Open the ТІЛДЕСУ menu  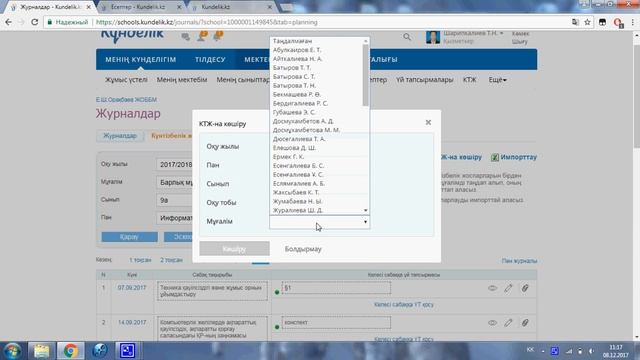(x=210, y=60)
